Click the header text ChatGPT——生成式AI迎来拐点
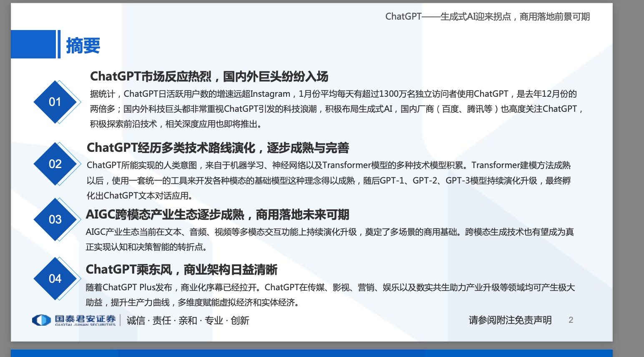 click(448, 17)
